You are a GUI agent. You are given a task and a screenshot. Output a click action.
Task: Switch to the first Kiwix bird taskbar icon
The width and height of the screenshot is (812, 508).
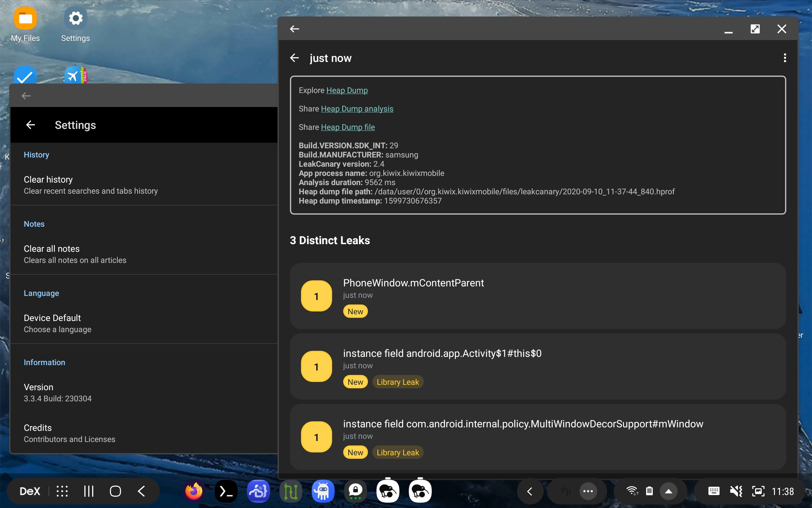click(388, 491)
